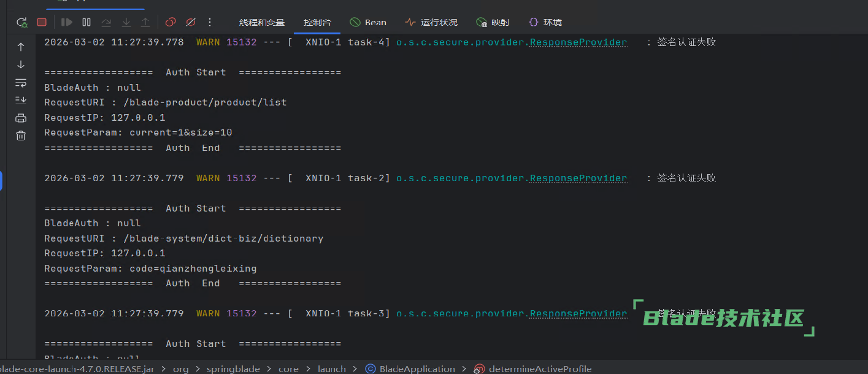Screen dimensions: 868x374
Task: Switch to 线程和变量 tab
Action: click(x=261, y=23)
